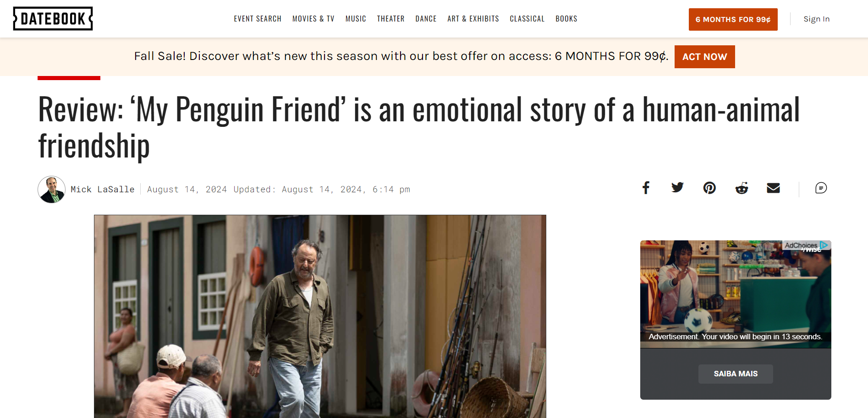The image size is (868, 418).
Task: Open the Books section
Action: tap(566, 19)
